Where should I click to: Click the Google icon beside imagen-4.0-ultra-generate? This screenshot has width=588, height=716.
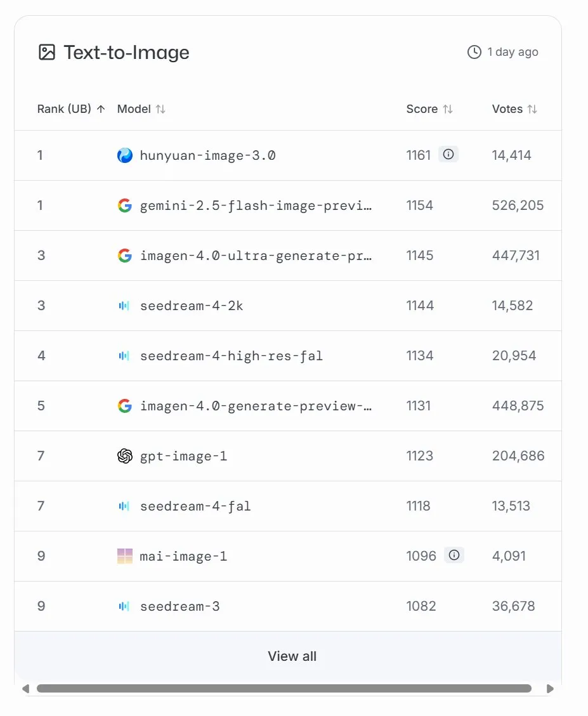(x=124, y=255)
